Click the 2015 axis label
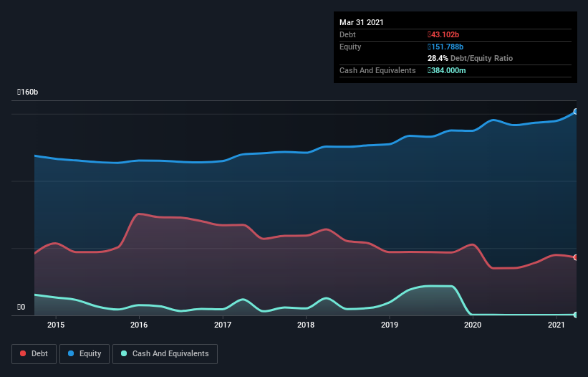 (56, 325)
